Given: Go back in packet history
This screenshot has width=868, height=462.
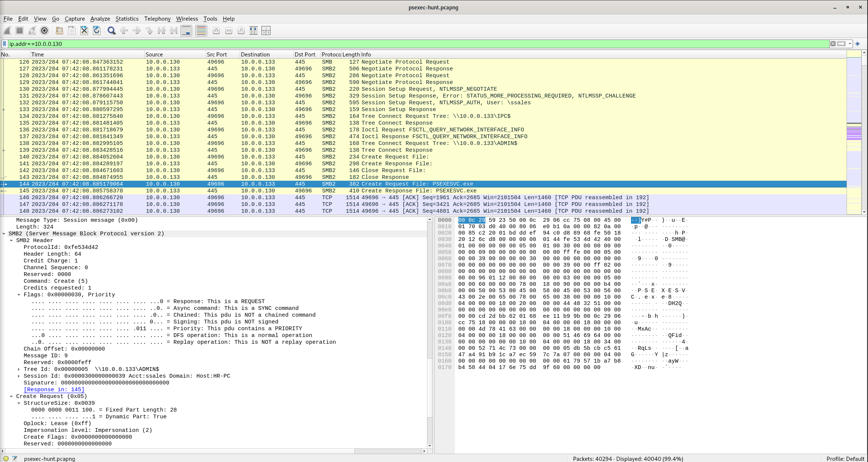Looking at the screenshot, I should tap(124, 31).
